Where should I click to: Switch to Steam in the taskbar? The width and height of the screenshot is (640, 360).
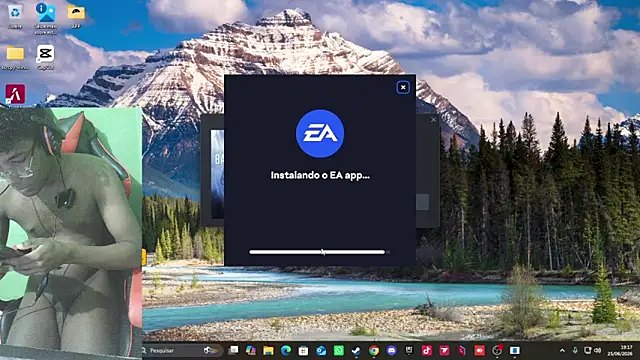356,350
